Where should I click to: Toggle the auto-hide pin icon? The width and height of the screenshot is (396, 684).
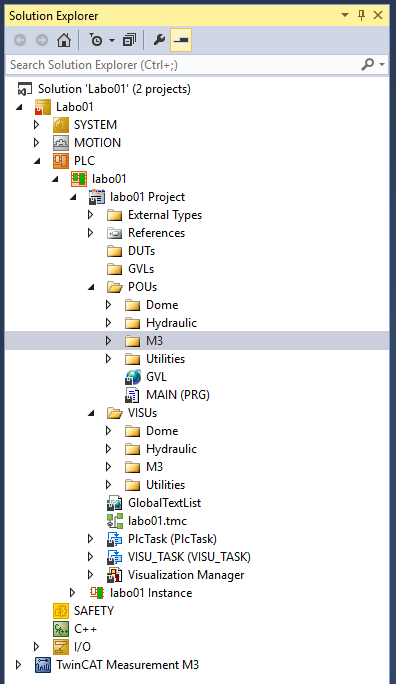click(362, 16)
